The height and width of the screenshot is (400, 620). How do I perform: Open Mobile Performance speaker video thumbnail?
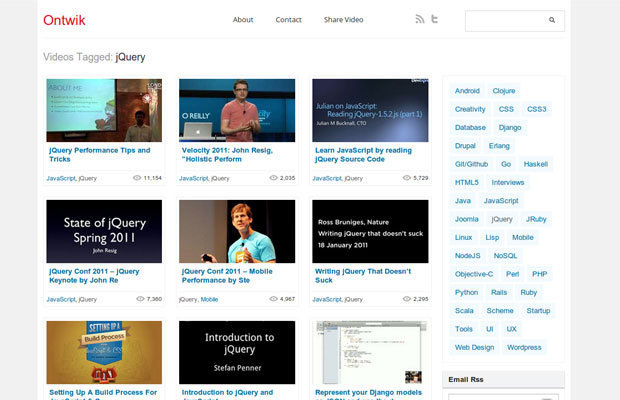pos(237,231)
